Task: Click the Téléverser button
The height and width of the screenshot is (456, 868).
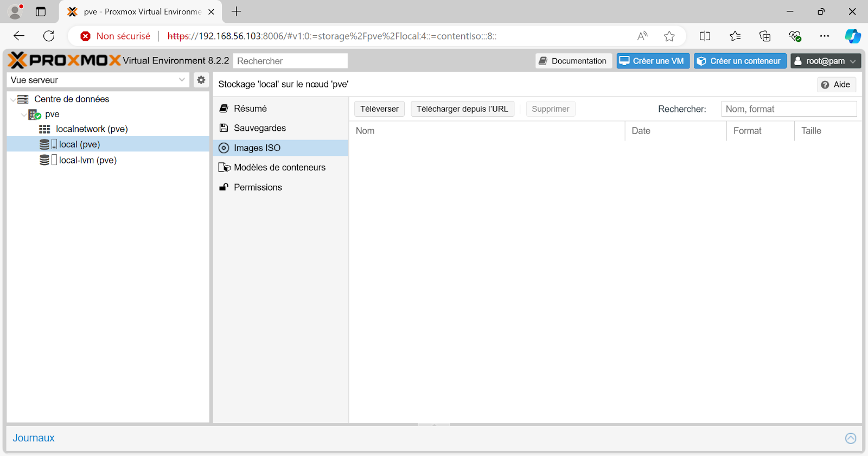Action: [379, 109]
